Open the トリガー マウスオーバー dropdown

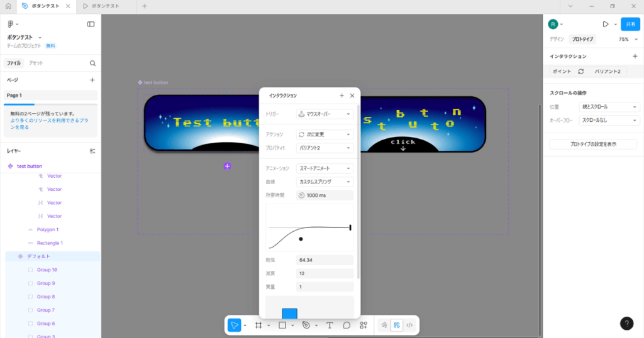pyautogui.click(x=325, y=114)
